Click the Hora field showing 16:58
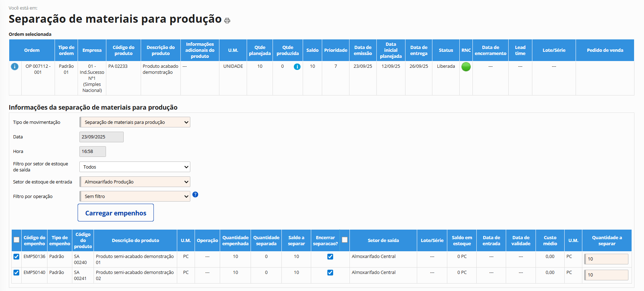644x291 pixels. (x=93, y=152)
